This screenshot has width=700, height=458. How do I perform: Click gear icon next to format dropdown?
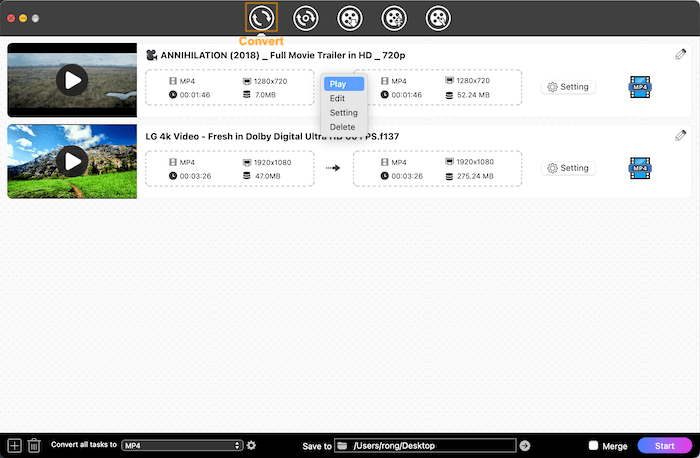tap(252, 445)
